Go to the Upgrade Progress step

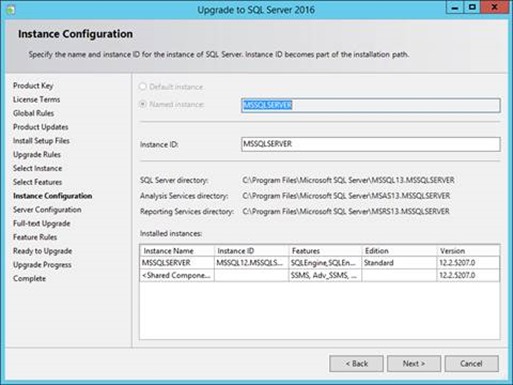[42, 265]
